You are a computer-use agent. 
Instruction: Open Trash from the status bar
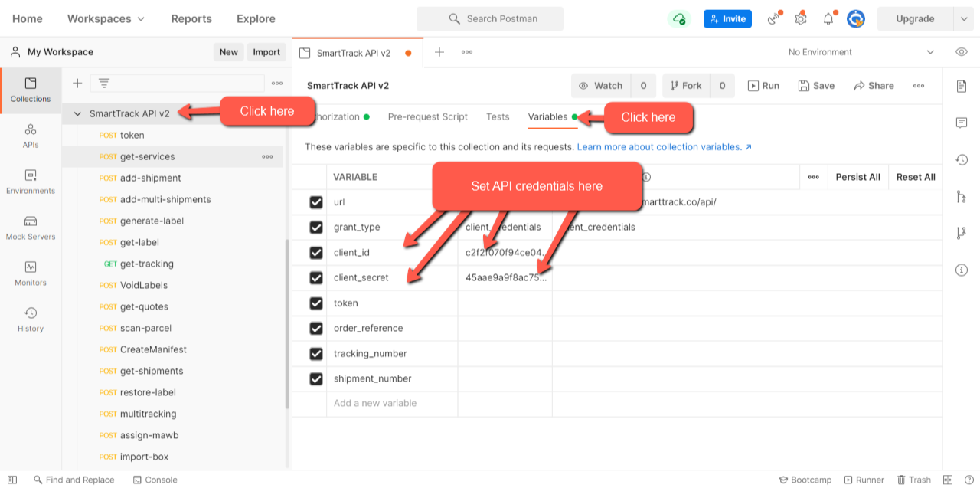tap(913, 480)
